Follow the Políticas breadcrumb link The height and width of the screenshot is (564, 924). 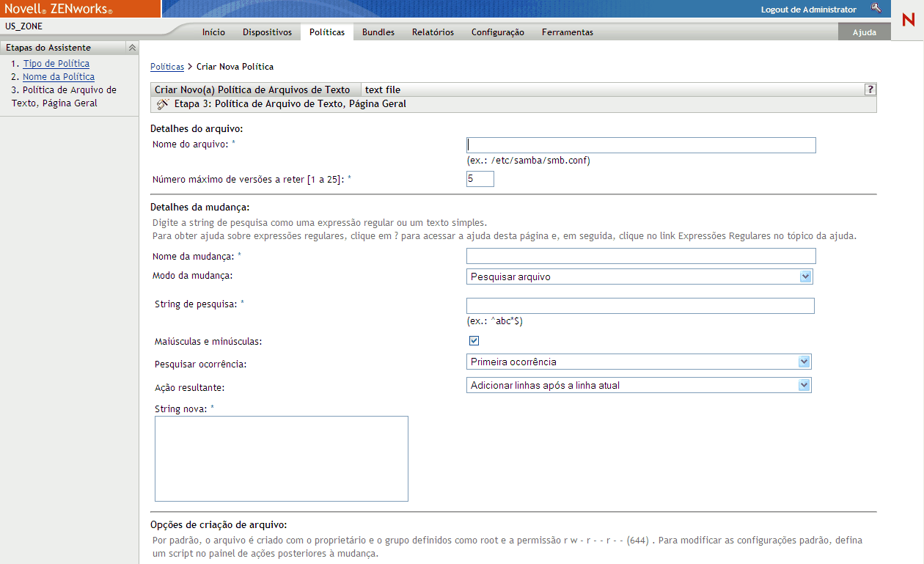point(167,67)
